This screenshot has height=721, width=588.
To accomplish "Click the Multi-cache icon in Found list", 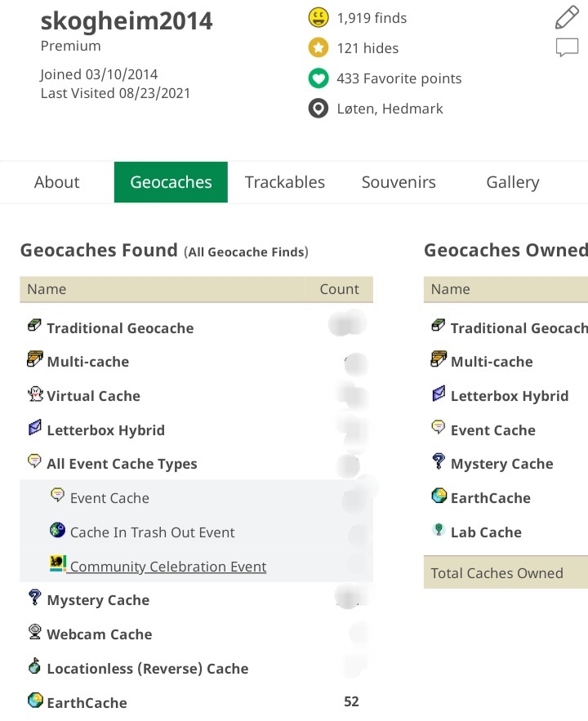I will pyautogui.click(x=34, y=358).
